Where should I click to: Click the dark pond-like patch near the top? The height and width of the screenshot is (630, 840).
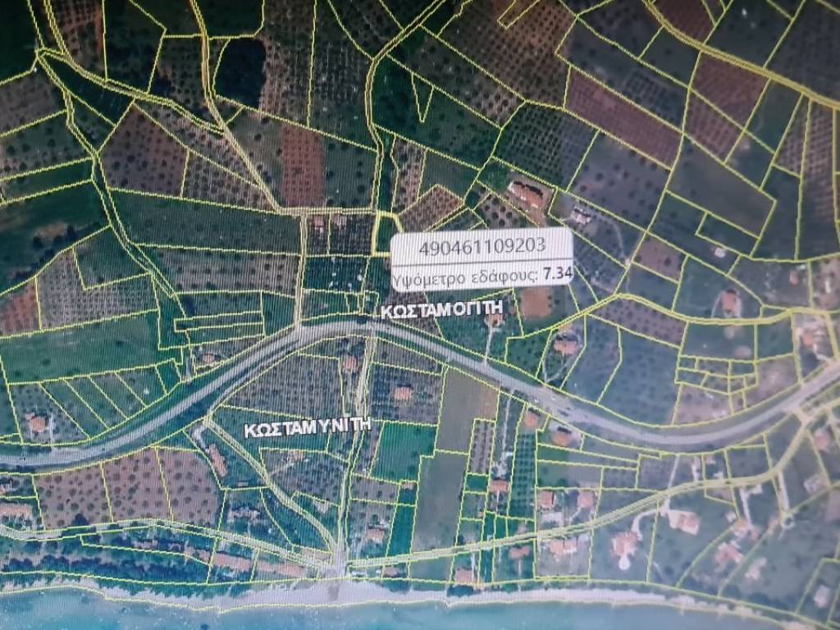tap(240, 71)
